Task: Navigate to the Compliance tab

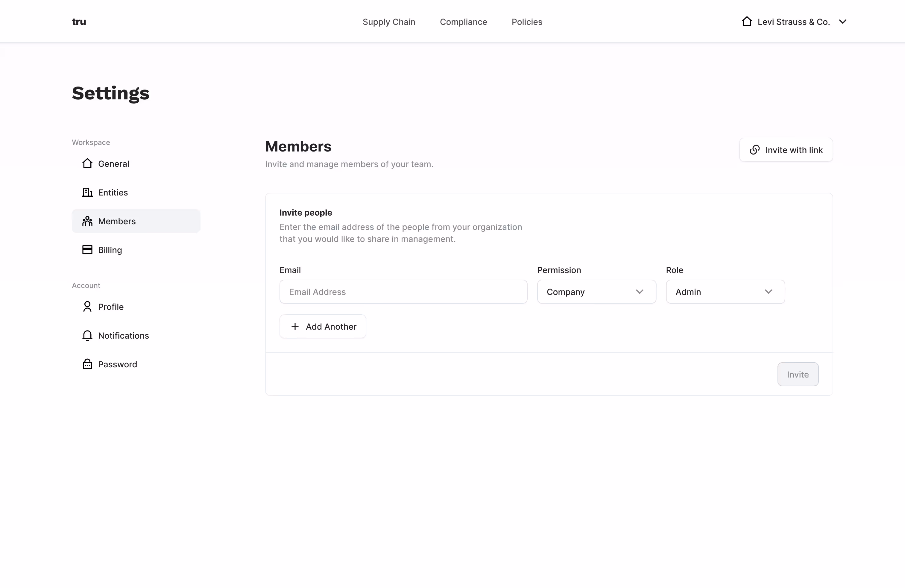Action: tap(464, 22)
